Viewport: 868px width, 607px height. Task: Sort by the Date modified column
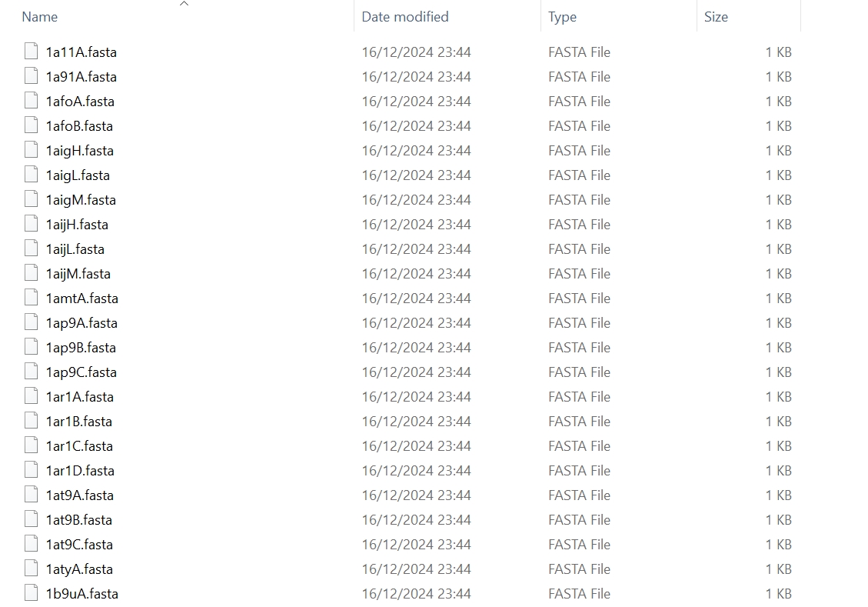coord(404,17)
